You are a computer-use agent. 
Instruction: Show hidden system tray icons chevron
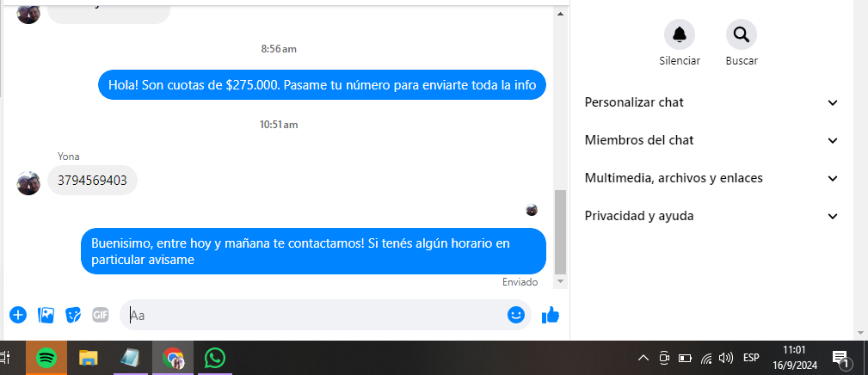point(643,358)
